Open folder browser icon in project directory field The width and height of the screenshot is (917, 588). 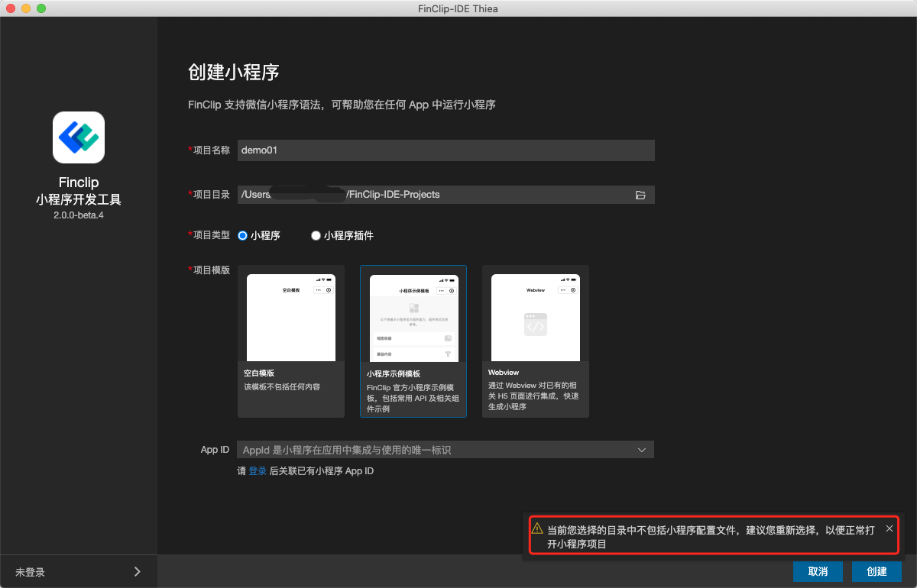[640, 195]
